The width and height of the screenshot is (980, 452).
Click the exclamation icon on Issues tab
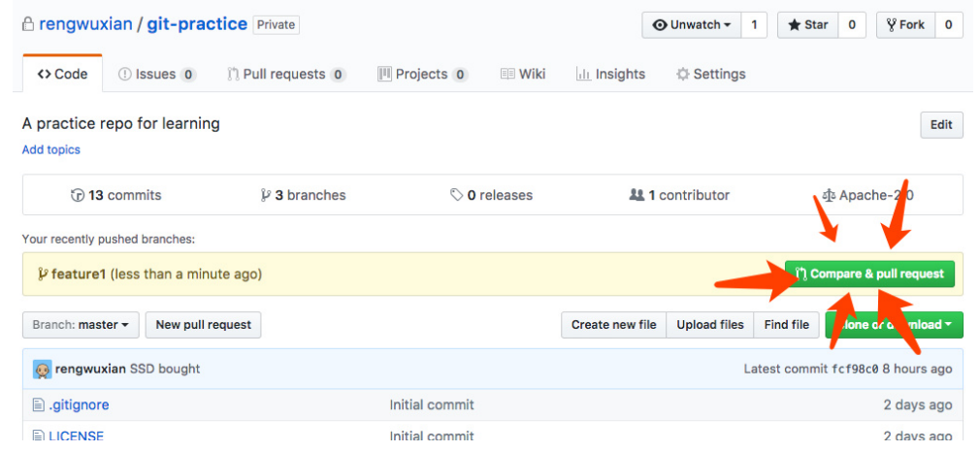point(125,75)
